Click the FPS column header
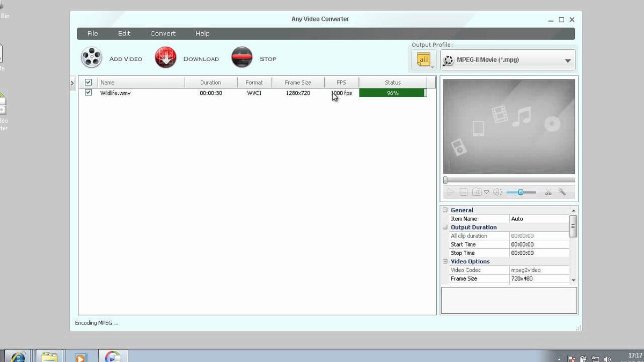Viewport: 644px width, 362px height. click(x=341, y=83)
